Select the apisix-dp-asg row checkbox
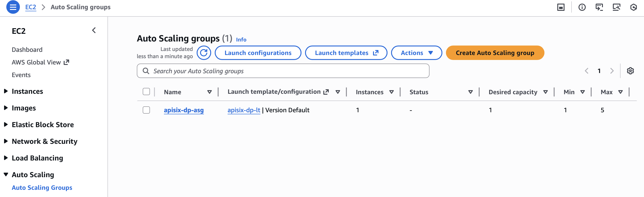The width and height of the screenshot is (644, 197). pyautogui.click(x=146, y=110)
